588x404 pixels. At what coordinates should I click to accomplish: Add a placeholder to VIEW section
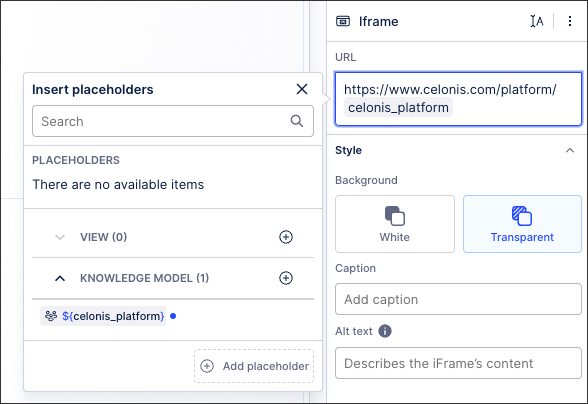point(286,237)
